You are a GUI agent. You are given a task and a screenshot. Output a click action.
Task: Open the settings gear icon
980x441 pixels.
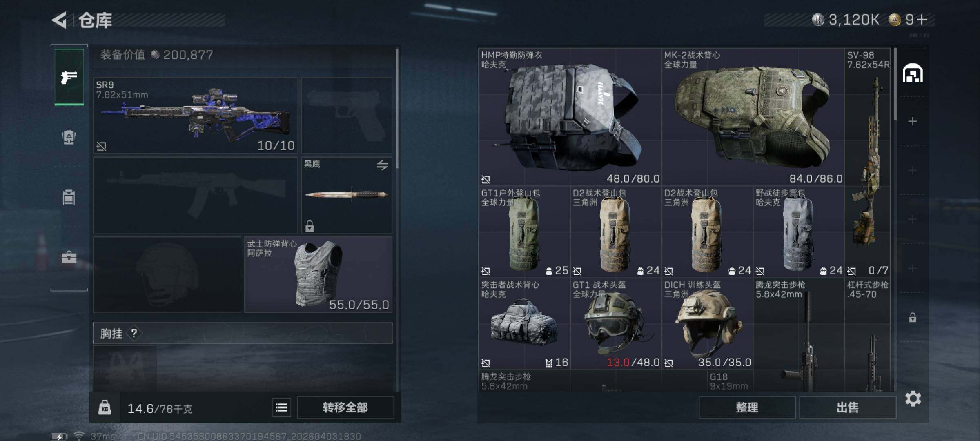pyautogui.click(x=913, y=399)
